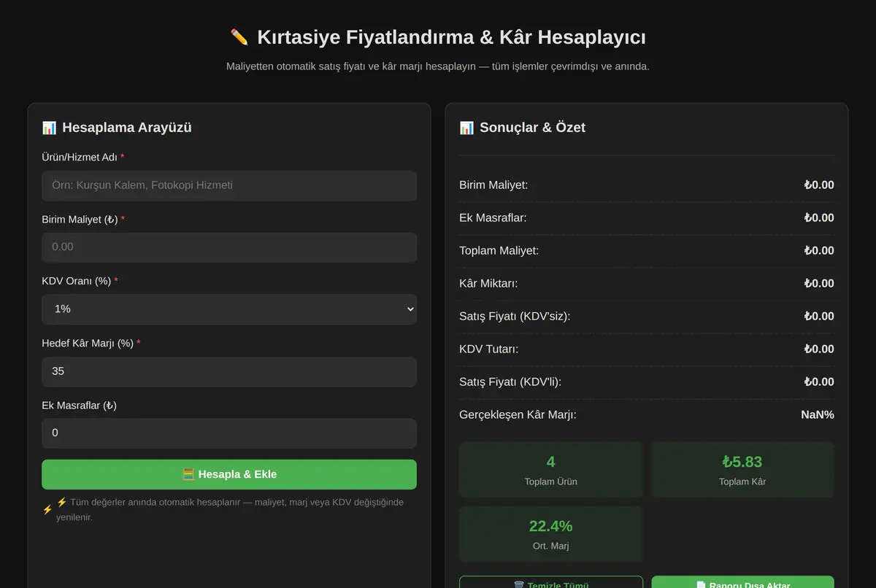Click the Sonuçlar & Özet heading
Image resolution: width=876 pixels, height=588 pixels.
(532, 128)
